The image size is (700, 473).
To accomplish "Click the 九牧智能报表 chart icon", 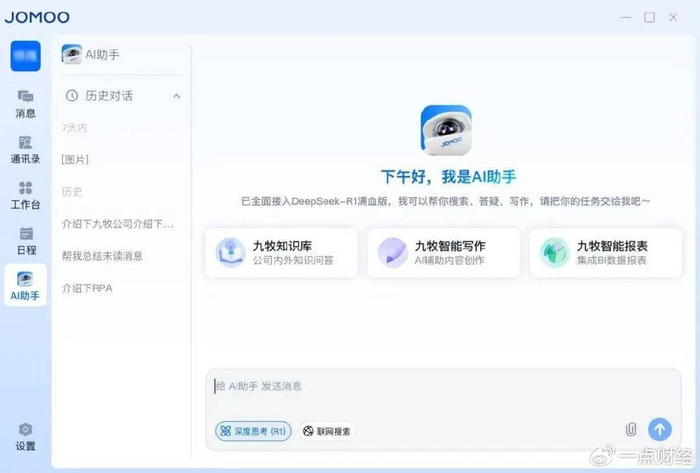I will point(554,253).
